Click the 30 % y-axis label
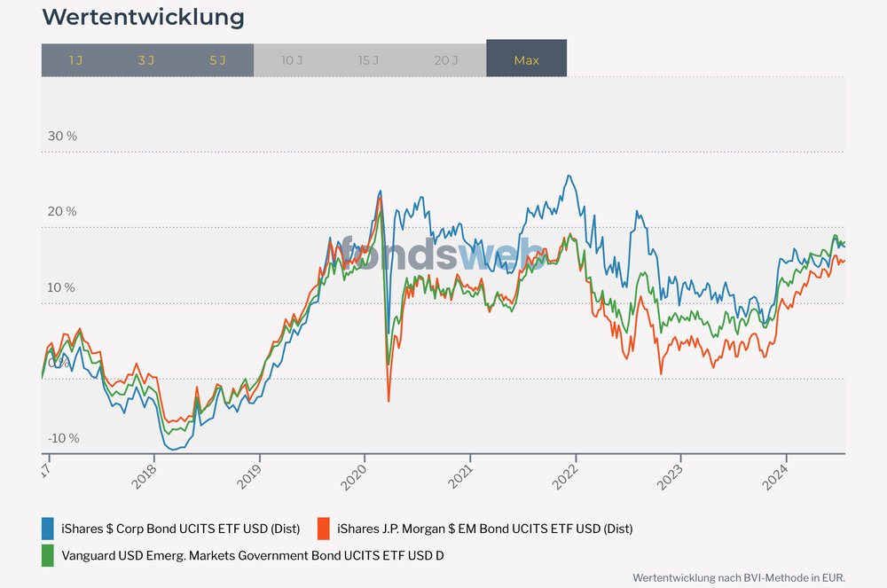 tap(62, 137)
